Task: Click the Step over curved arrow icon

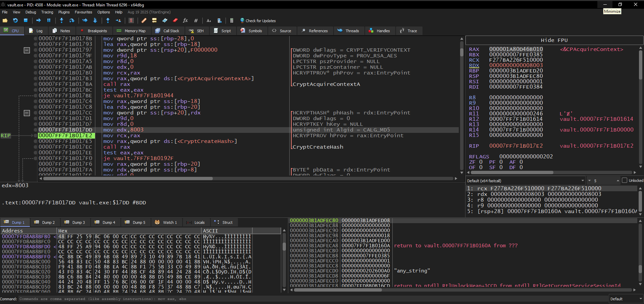Action: [x=71, y=20]
